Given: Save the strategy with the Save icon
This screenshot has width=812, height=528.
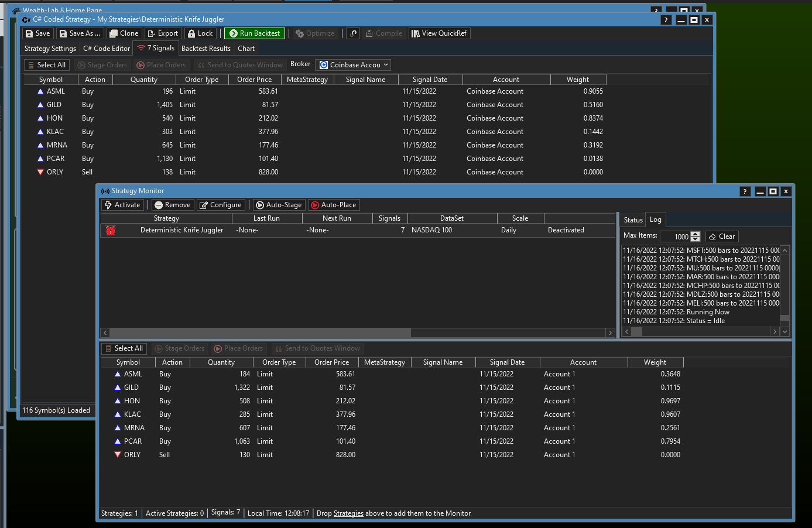Looking at the screenshot, I should pos(37,33).
